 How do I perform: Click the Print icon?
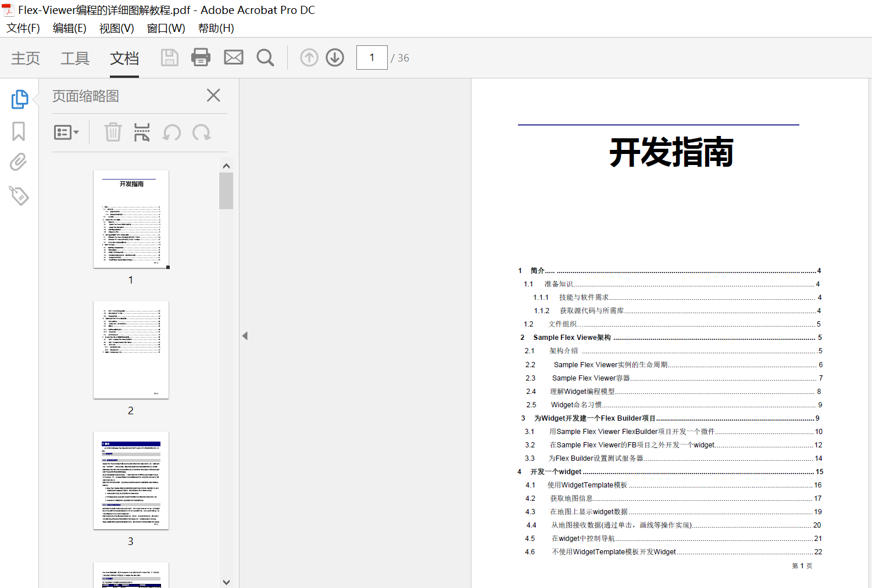click(201, 58)
